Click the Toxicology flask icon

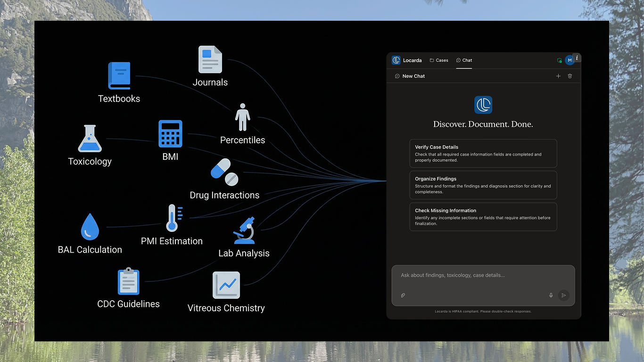click(x=90, y=139)
